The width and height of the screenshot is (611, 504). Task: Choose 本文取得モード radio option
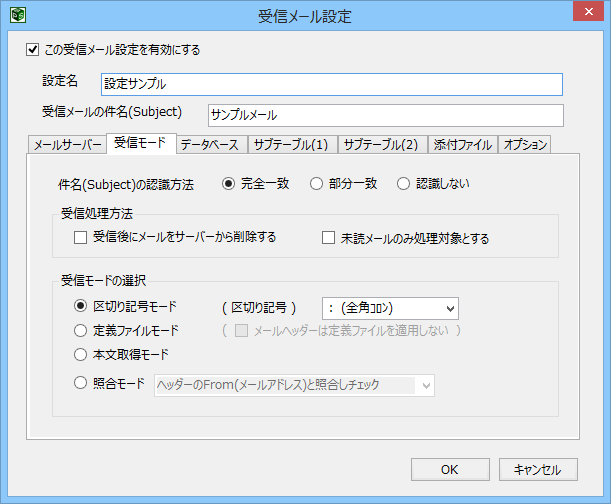(81, 354)
